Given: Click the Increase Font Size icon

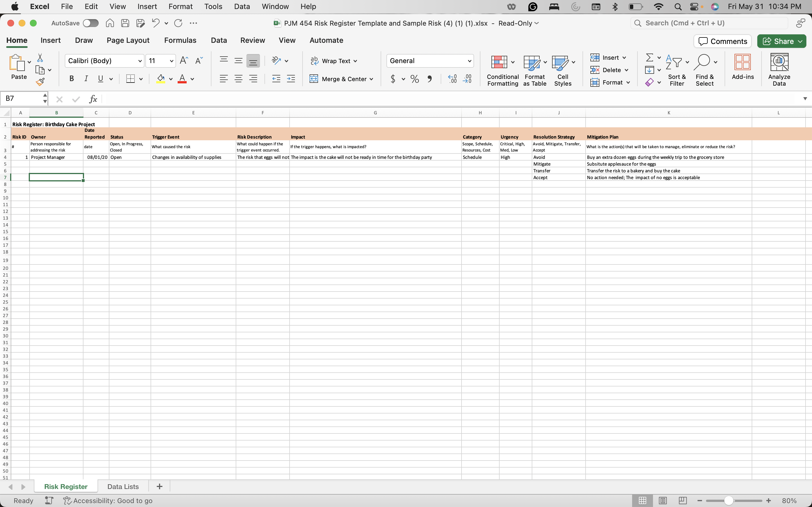Looking at the screenshot, I should pyautogui.click(x=184, y=61).
